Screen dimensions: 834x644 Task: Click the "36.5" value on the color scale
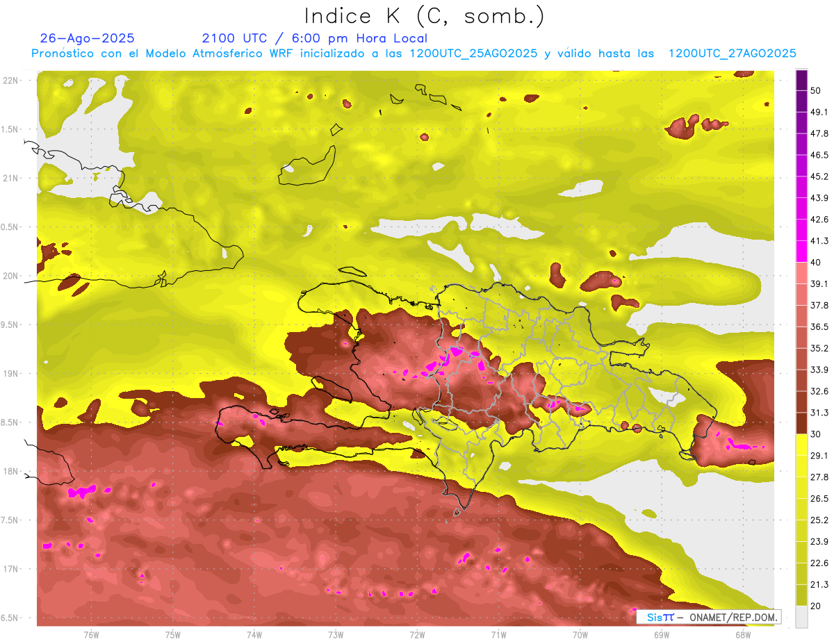(x=819, y=327)
